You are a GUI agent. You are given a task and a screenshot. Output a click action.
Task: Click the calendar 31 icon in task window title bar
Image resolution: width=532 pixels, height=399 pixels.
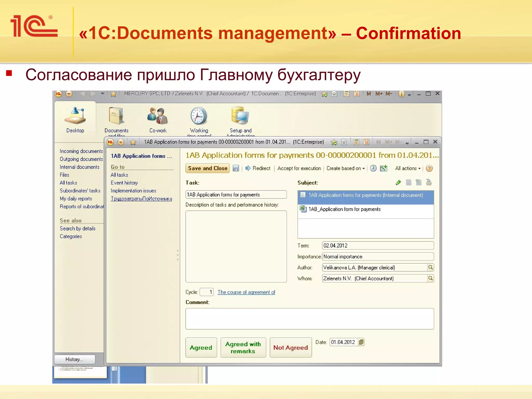(366, 142)
